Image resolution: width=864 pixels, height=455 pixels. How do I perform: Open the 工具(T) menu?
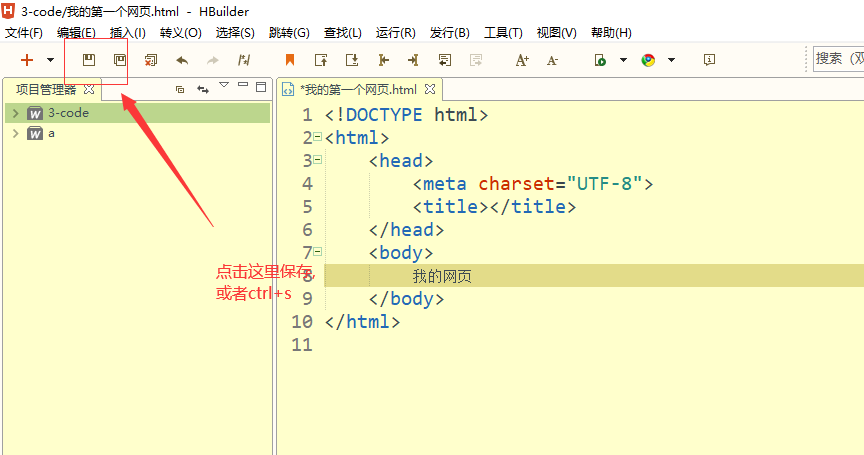click(x=503, y=33)
